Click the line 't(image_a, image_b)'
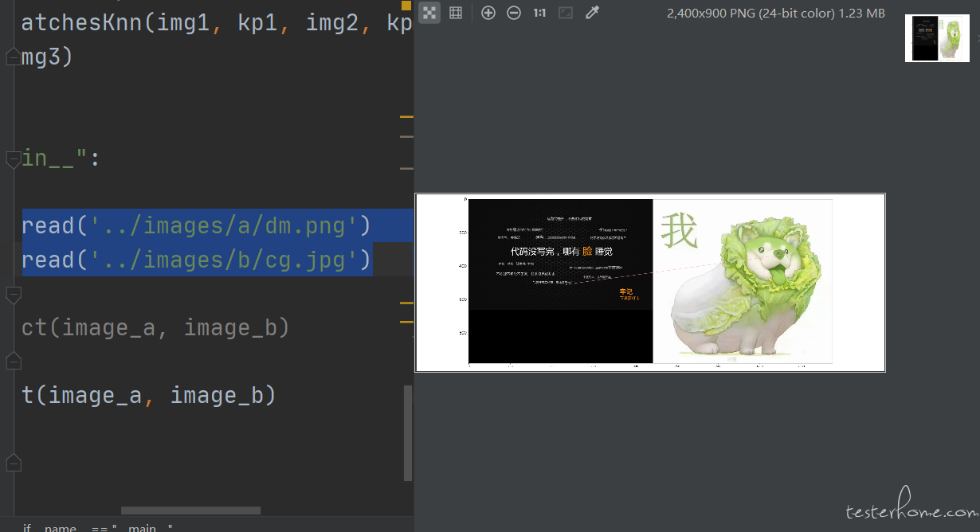 [149, 395]
